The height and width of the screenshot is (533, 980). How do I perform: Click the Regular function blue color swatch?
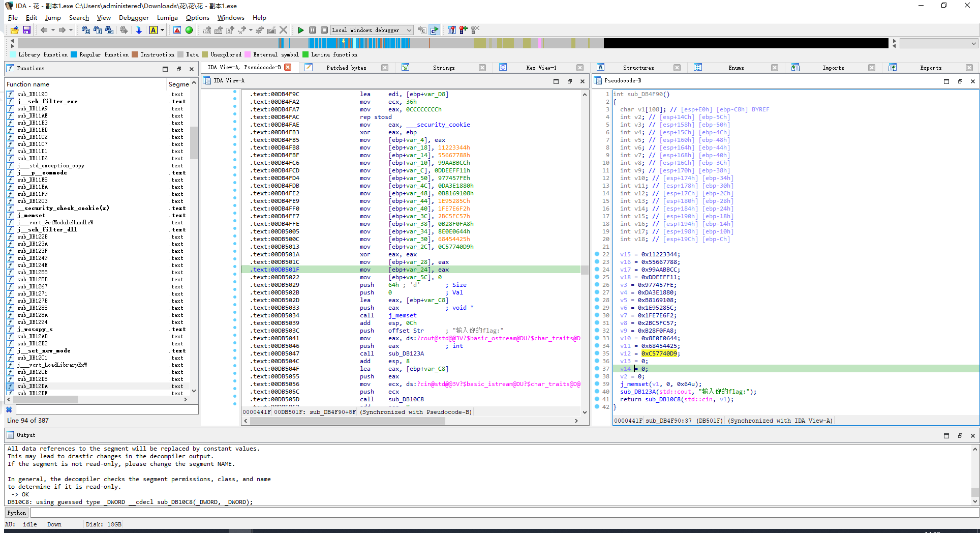click(74, 54)
